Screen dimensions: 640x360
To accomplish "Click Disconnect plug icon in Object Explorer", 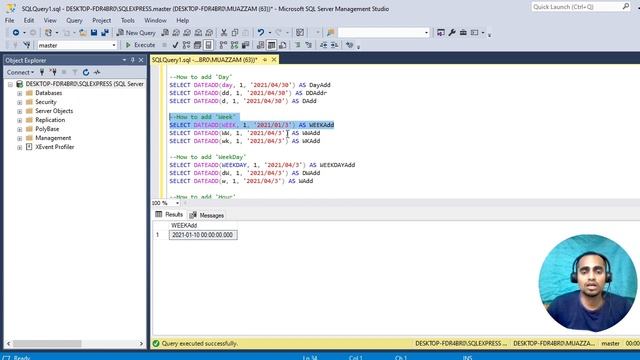I will [x=53, y=72].
